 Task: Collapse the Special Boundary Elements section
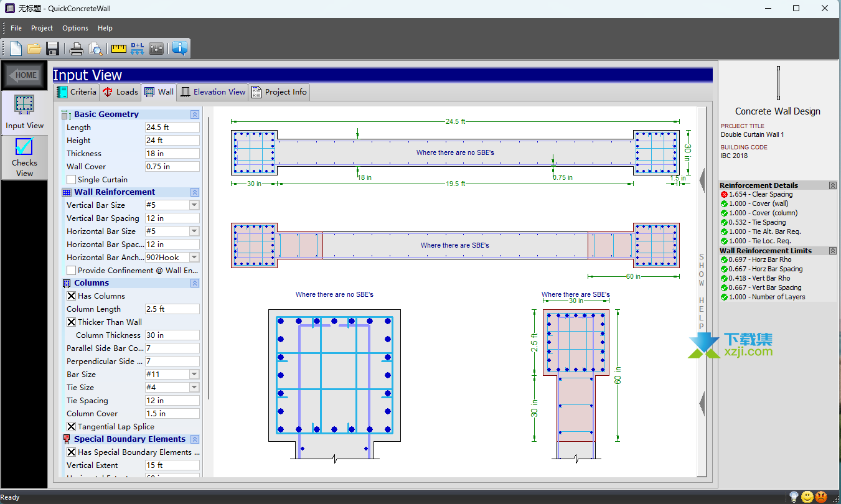195,439
